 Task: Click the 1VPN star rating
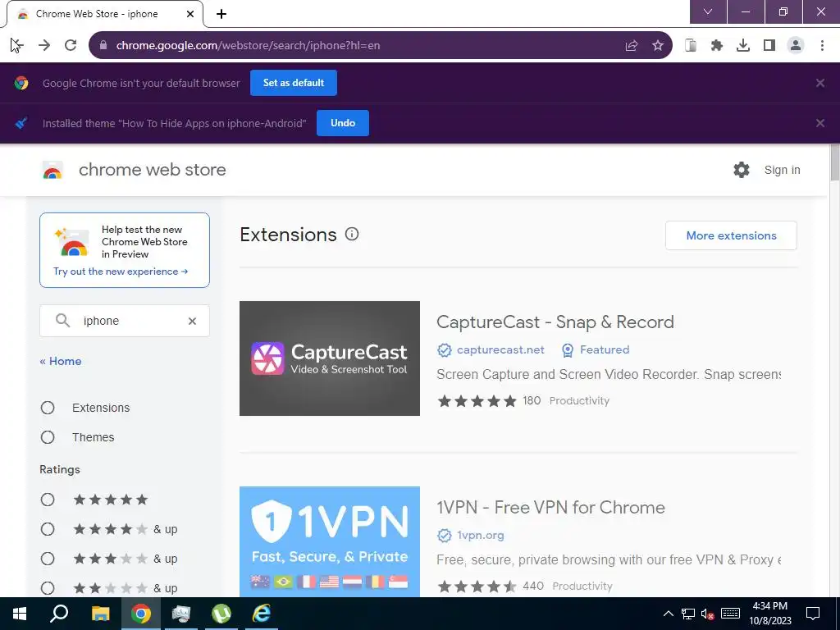pyautogui.click(x=477, y=586)
